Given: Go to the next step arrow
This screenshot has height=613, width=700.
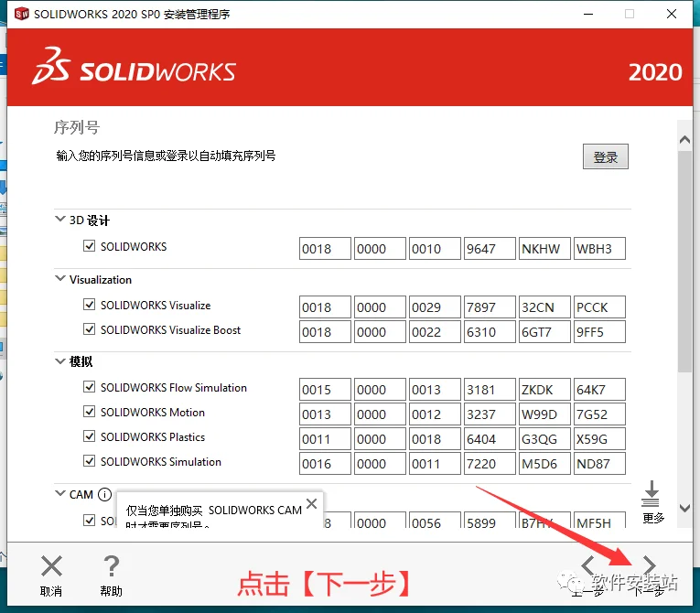Looking at the screenshot, I should [x=649, y=565].
